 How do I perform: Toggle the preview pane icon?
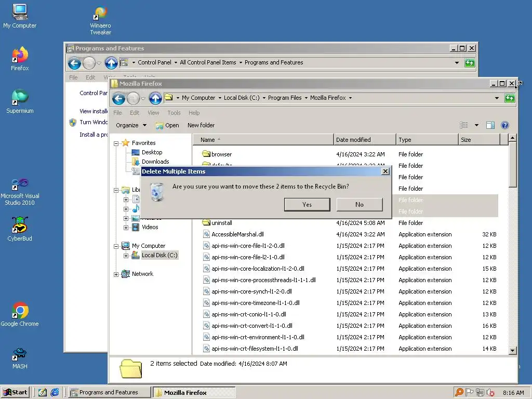tap(490, 125)
